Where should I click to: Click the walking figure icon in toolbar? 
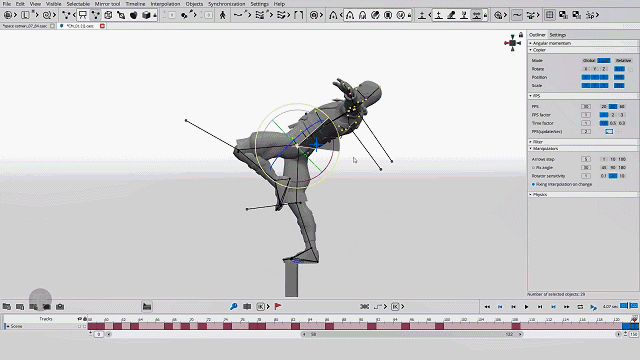222,15
